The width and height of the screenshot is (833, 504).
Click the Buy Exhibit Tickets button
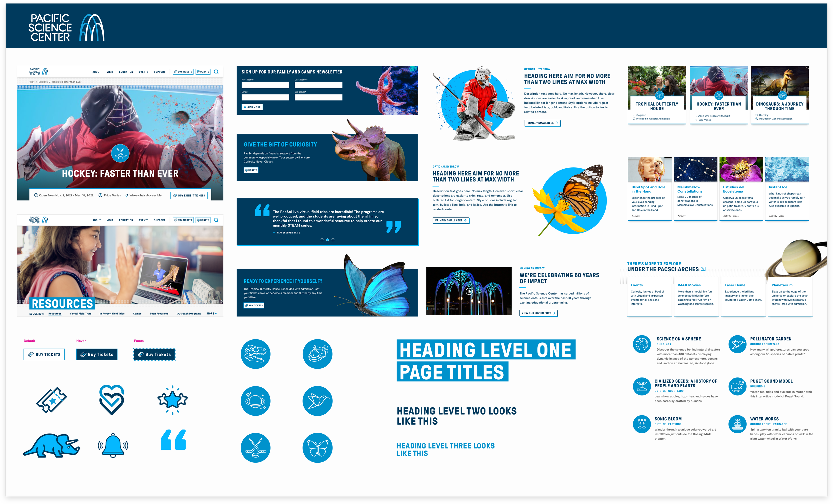(x=189, y=196)
